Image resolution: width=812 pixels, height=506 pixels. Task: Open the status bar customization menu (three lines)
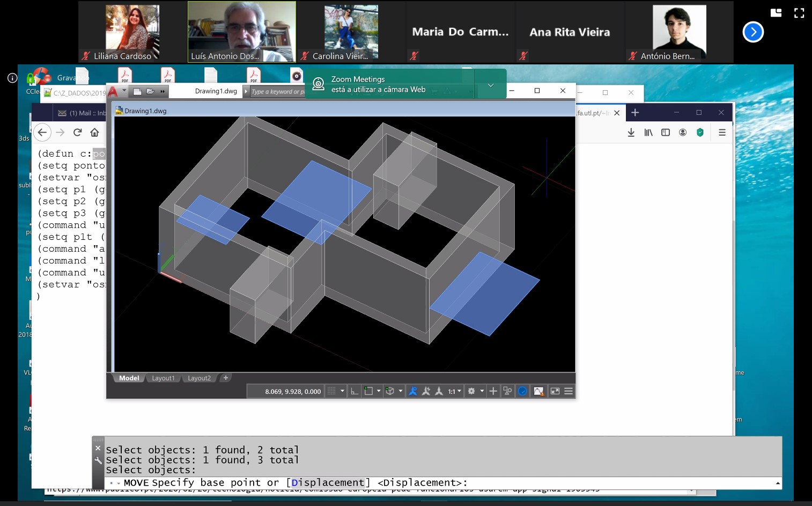click(569, 391)
